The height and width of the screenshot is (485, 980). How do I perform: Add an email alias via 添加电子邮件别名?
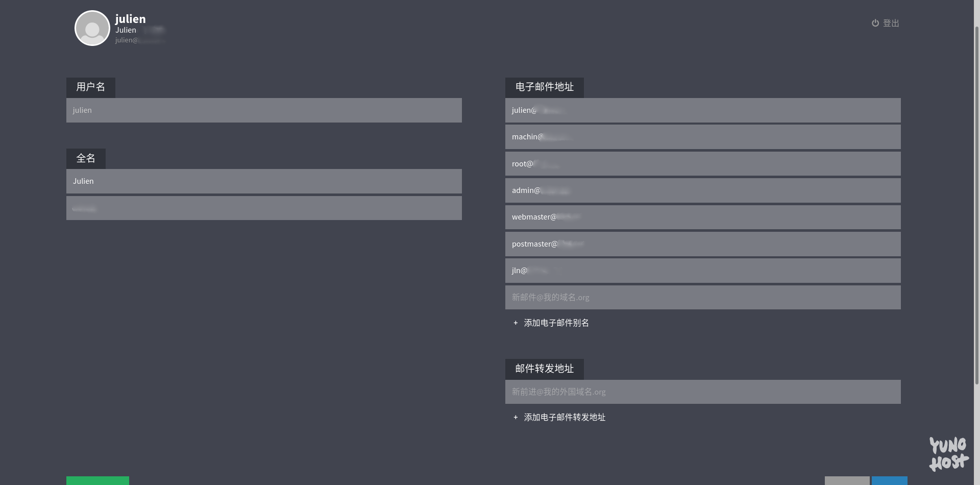point(556,323)
